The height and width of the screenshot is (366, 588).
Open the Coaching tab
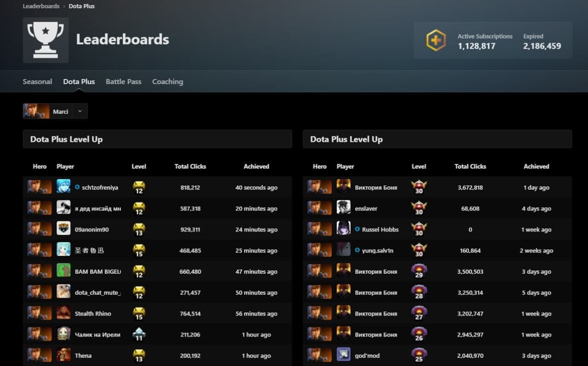(168, 82)
